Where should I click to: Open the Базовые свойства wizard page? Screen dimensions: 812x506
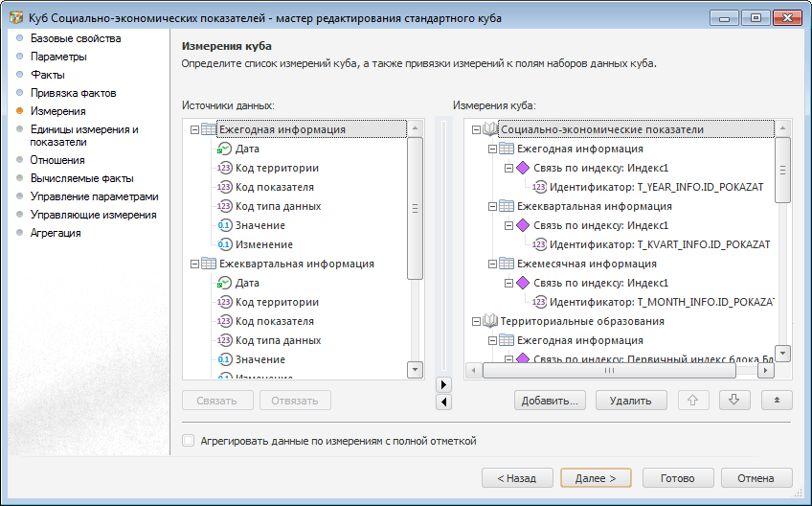tap(76, 38)
